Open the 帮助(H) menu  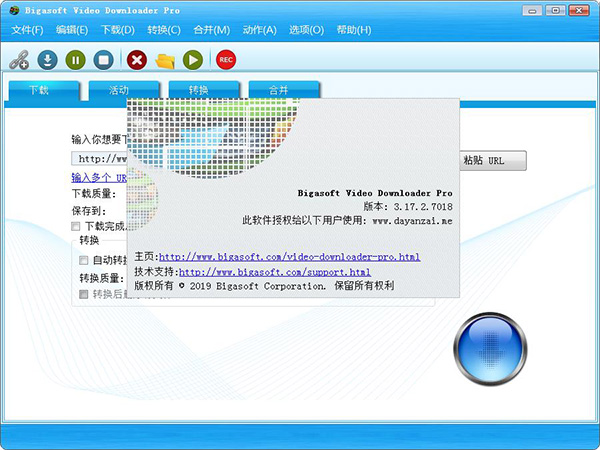(x=354, y=30)
